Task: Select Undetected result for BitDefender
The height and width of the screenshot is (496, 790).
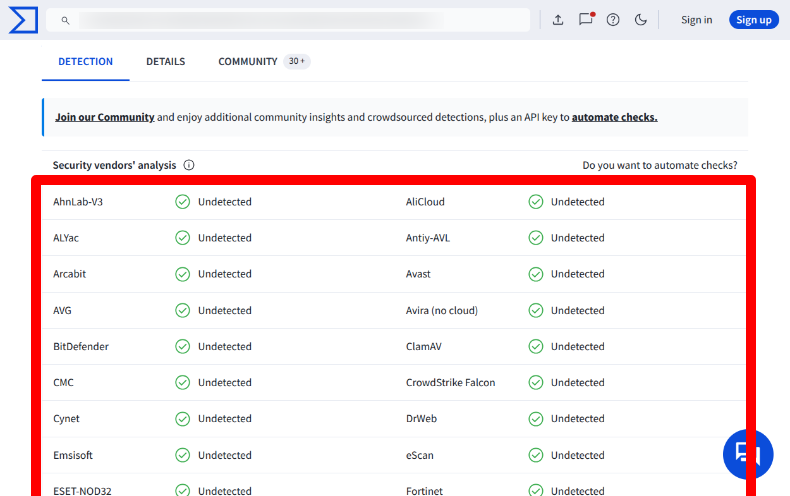Action: pyautogui.click(x=225, y=346)
